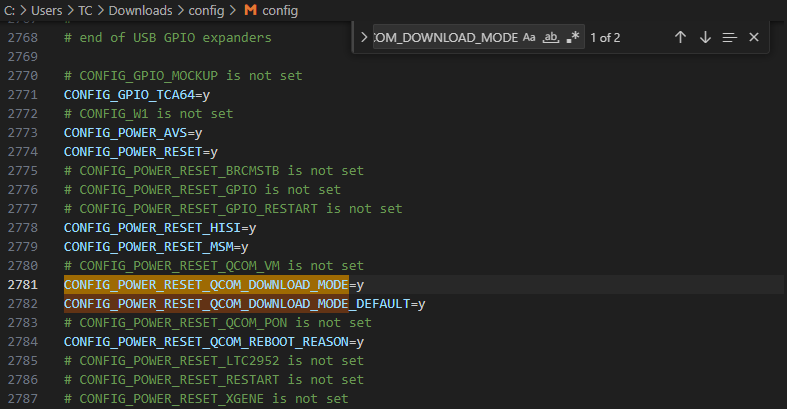Screen dimensions: 787x409
Task: Click the M file type icon in breadcrumb
Action: coord(250,10)
